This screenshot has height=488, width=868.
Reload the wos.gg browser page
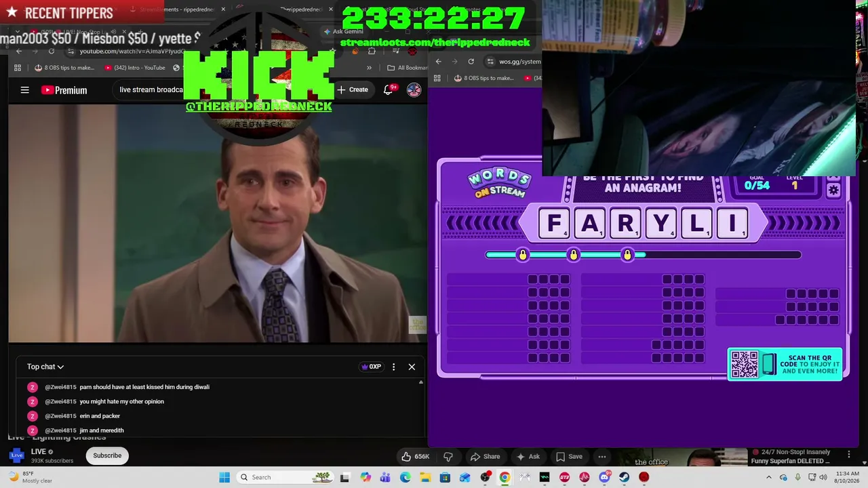coord(471,62)
